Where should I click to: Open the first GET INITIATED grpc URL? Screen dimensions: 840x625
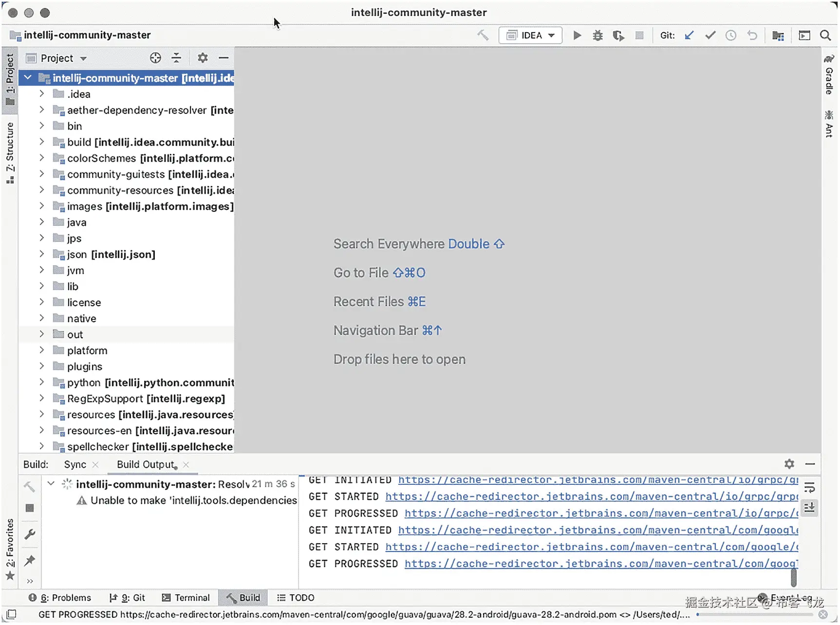598,480
